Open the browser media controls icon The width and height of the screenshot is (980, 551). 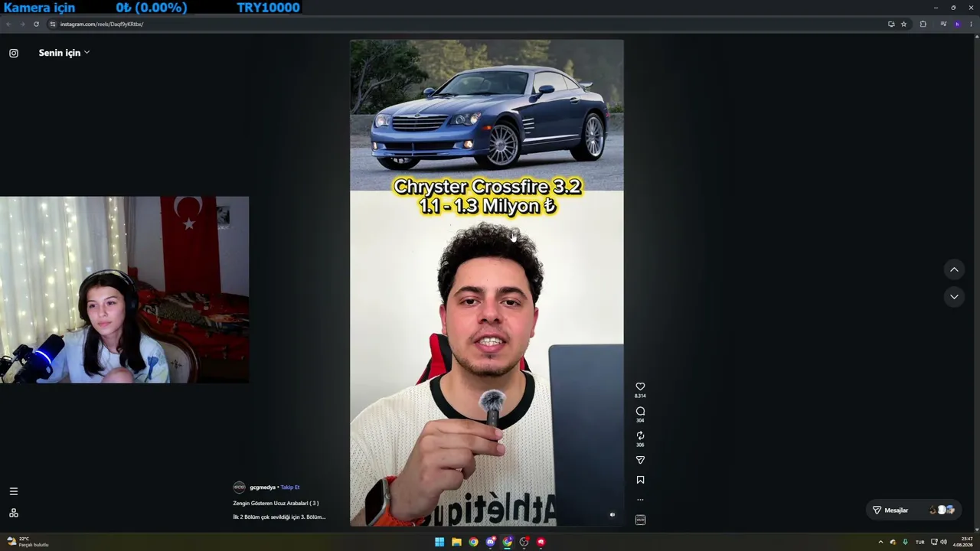click(943, 24)
